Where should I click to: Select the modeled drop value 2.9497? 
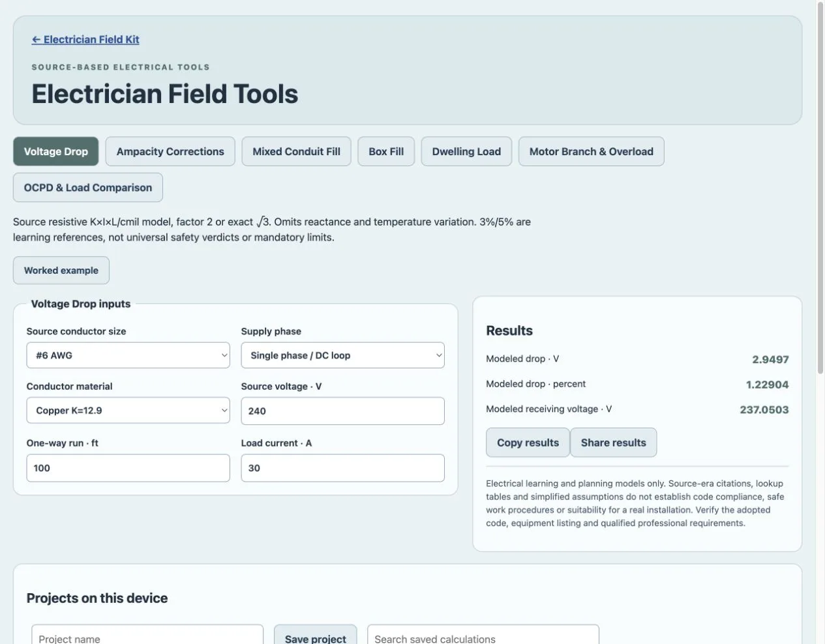770,359
